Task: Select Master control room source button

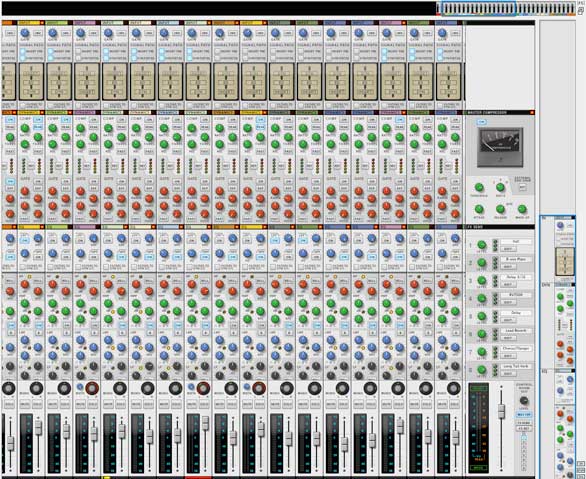Action: (524, 415)
